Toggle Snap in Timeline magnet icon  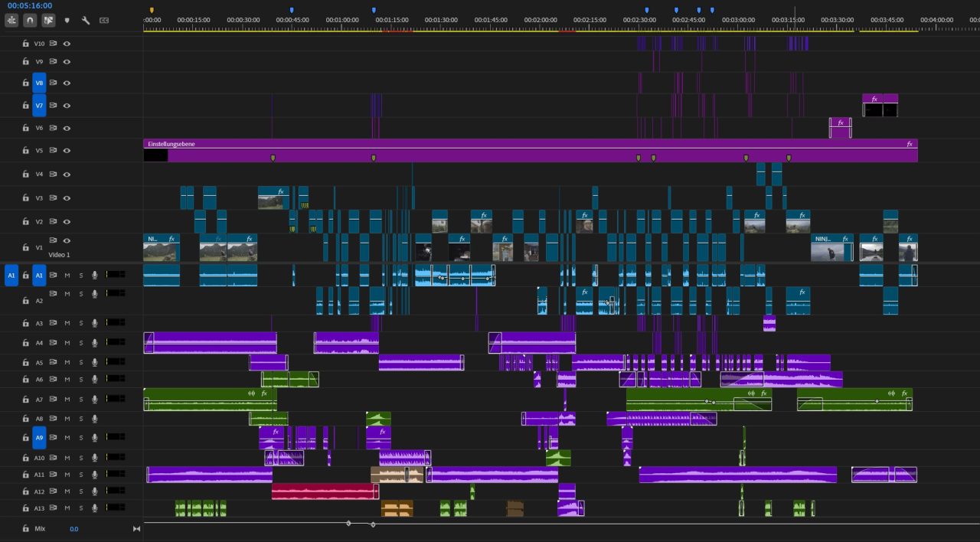coord(29,21)
